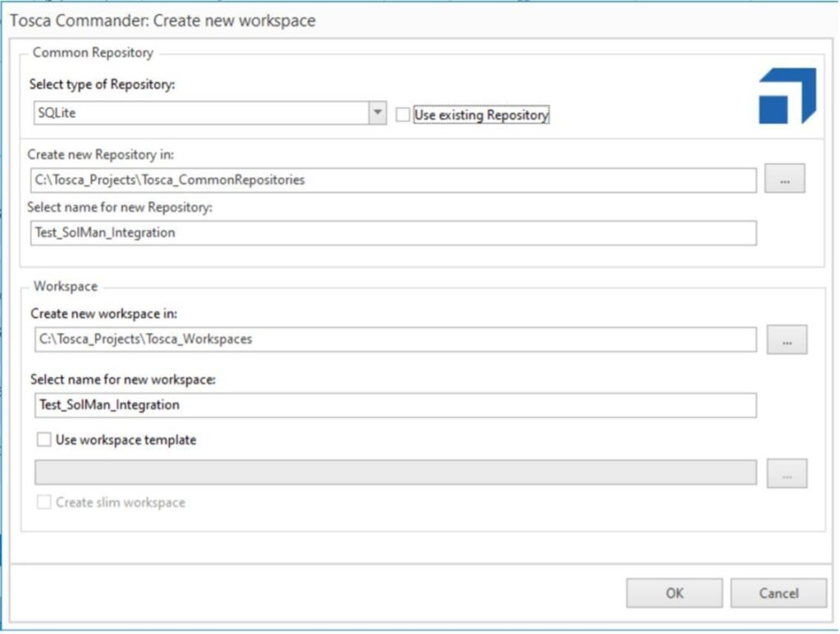The image size is (840, 634).
Task: Edit the Create new workspace in path
Action: pyautogui.click(x=395, y=340)
